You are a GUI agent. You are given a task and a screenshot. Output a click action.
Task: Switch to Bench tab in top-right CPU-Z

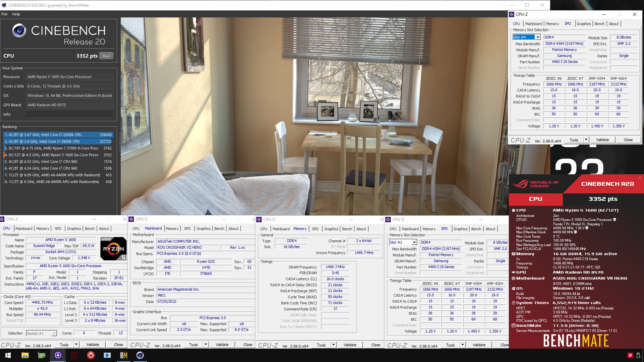(x=599, y=24)
